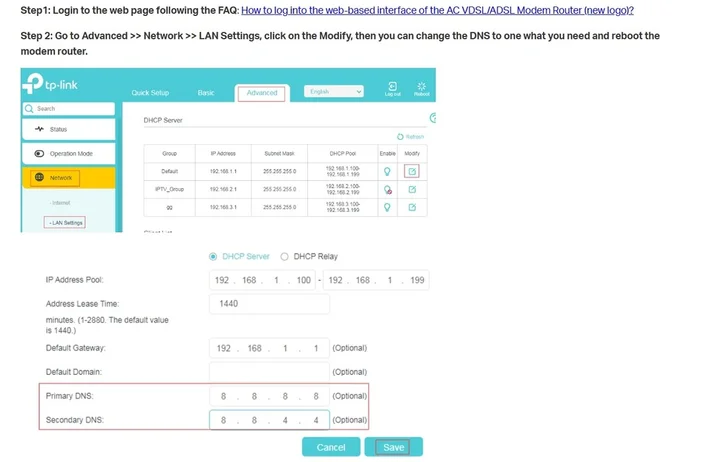Click the Reboot icon
This screenshot has width=720, height=462.
[x=421, y=87]
